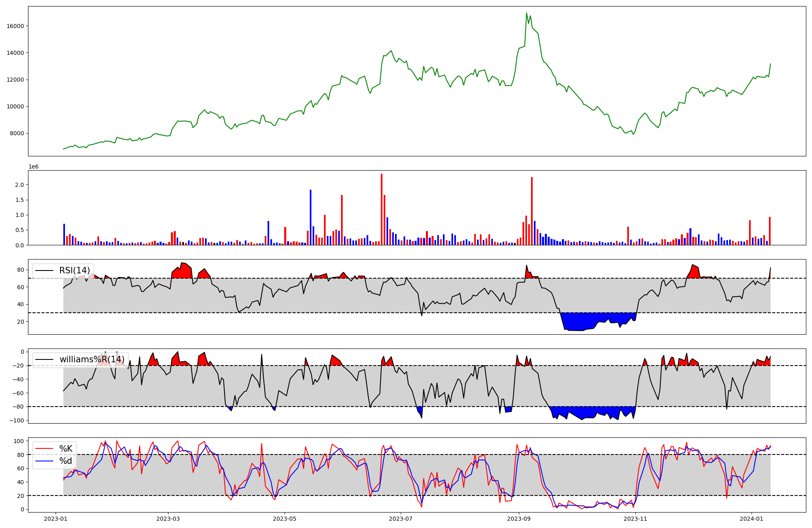The width and height of the screenshot is (812, 528).
Task: Click the 8000 price axis tick label
Action: point(17,134)
